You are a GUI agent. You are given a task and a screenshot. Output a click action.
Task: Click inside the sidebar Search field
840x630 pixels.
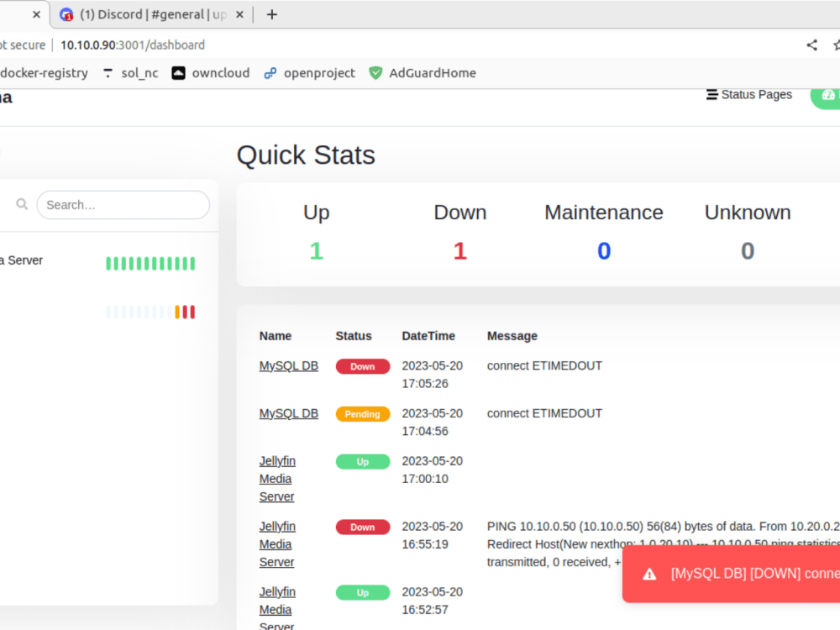click(123, 205)
